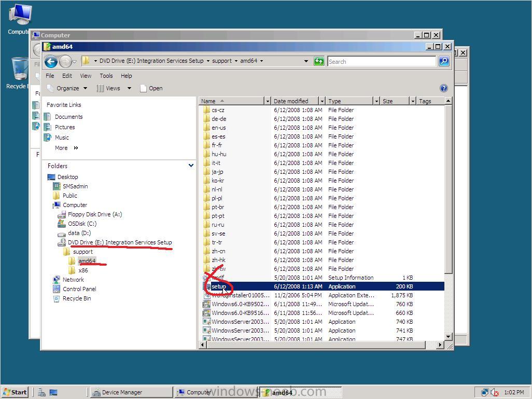The image size is (532, 399).
Task: Go back with the Back arrow button
Action: [51, 61]
